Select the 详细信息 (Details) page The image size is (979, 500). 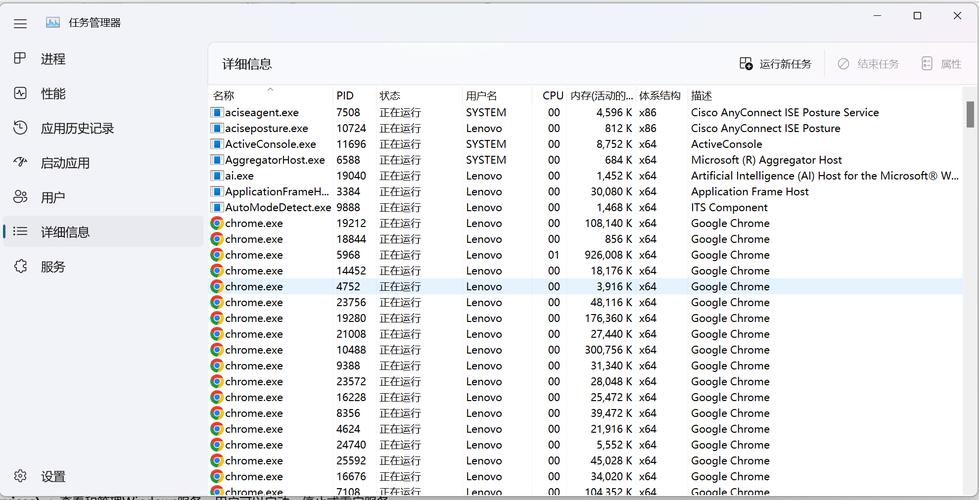(x=102, y=232)
